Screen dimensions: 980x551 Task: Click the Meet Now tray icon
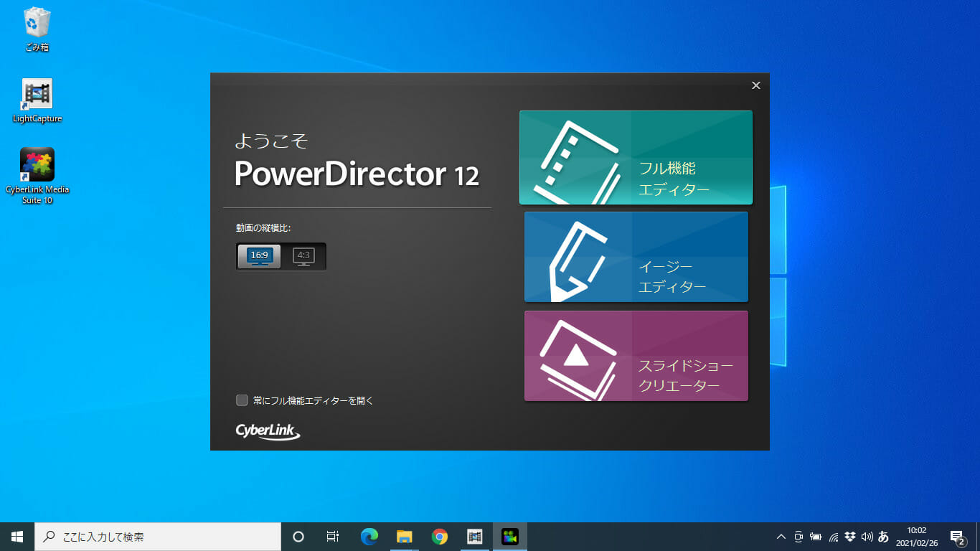(x=798, y=537)
